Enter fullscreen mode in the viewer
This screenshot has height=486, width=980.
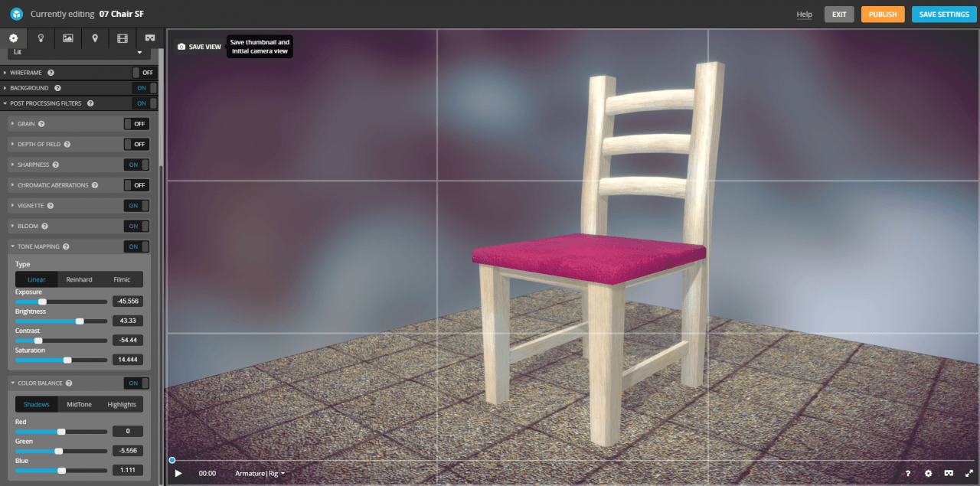[x=969, y=473]
